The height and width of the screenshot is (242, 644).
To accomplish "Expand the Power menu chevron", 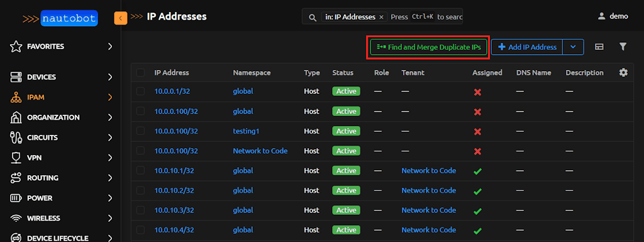I will tap(109, 198).
